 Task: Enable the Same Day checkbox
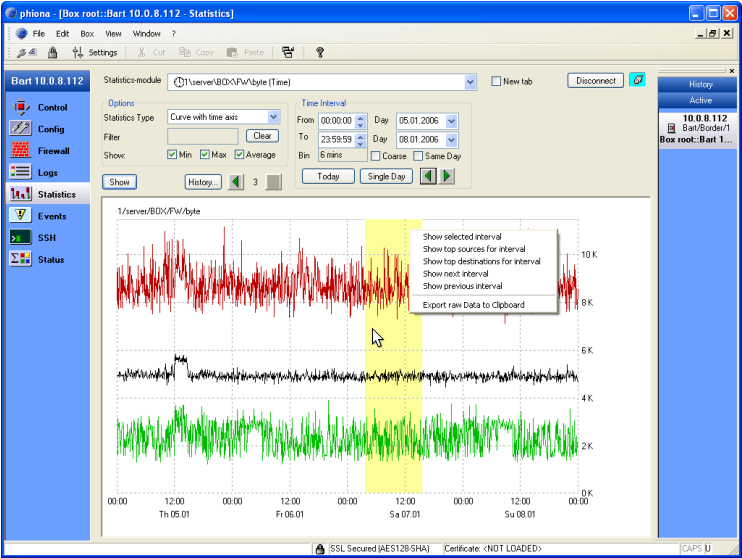(418, 156)
